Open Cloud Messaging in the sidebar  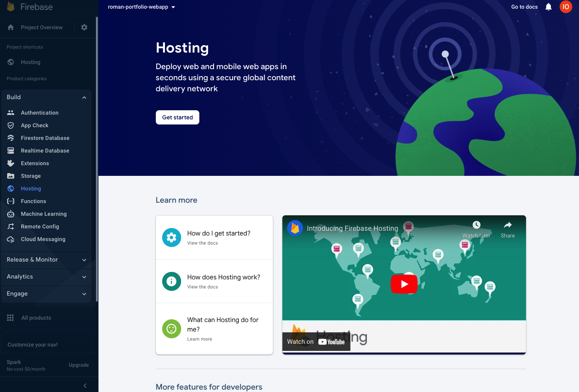[43, 239]
